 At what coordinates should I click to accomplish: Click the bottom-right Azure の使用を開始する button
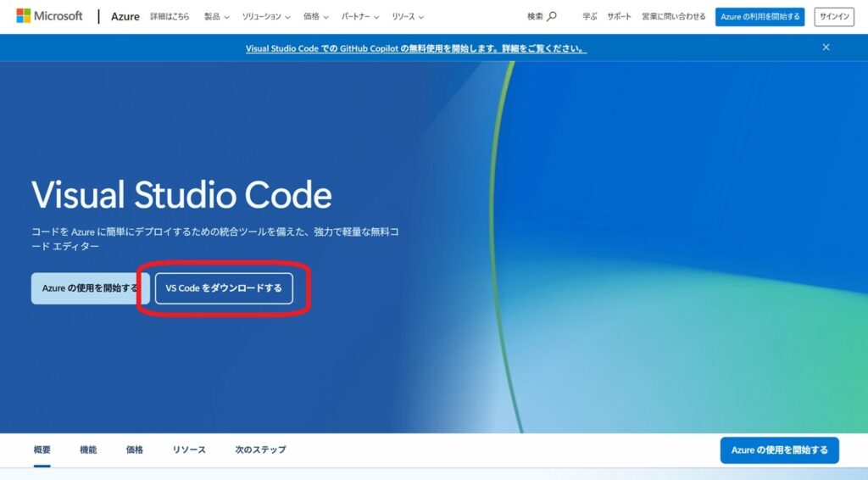pyautogui.click(x=780, y=450)
